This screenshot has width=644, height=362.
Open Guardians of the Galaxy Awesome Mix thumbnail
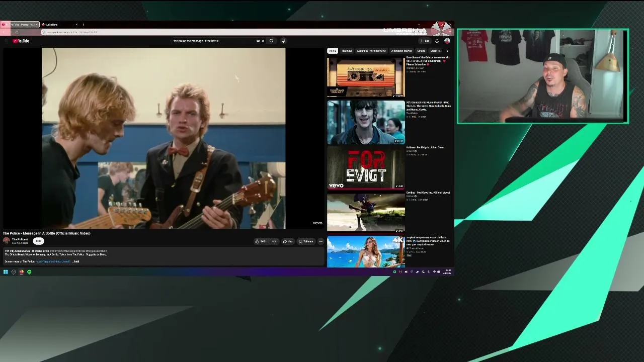pos(366,77)
